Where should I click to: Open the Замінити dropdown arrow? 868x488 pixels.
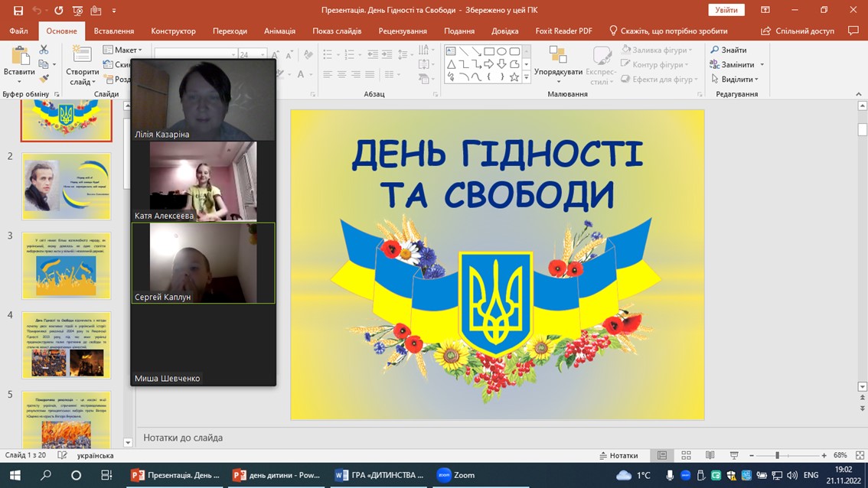coord(762,65)
